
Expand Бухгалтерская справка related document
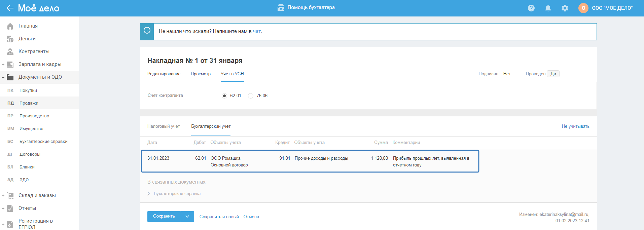click(x=149, y=194)
